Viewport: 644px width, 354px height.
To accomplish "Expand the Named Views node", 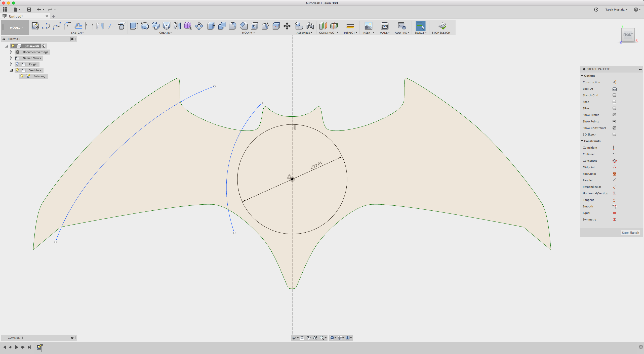I will [x=11, y=58].
